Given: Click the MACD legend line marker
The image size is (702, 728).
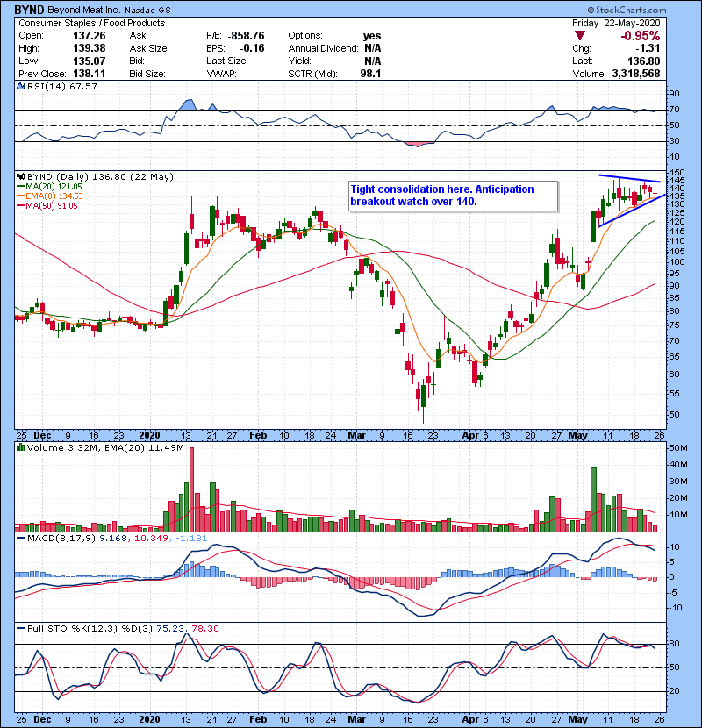Looking at the screenshot, I should tap(21, 539).
